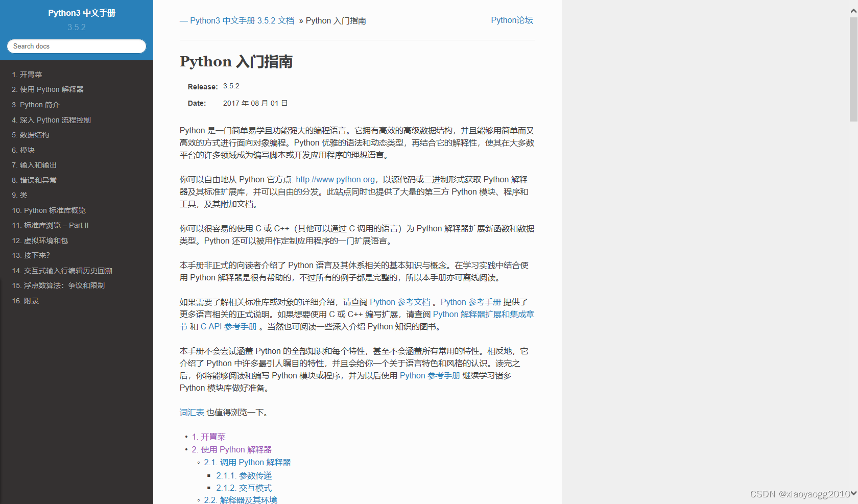Click breadcrumb link Python3 中文手册 3.5.2 文档

[x=242, y=20]
